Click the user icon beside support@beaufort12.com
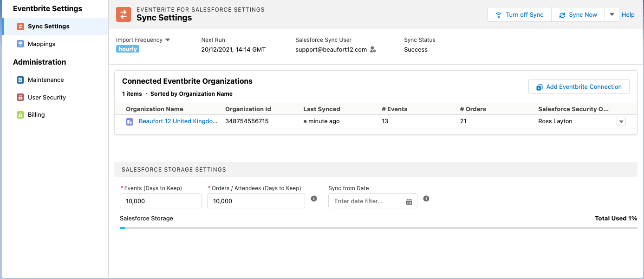This screenshot has height=279, width=644. [x=372, y=50]
